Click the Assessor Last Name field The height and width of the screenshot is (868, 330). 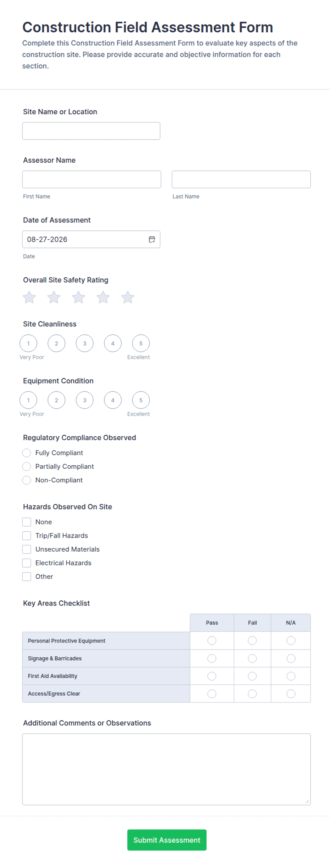pos(241,179)
